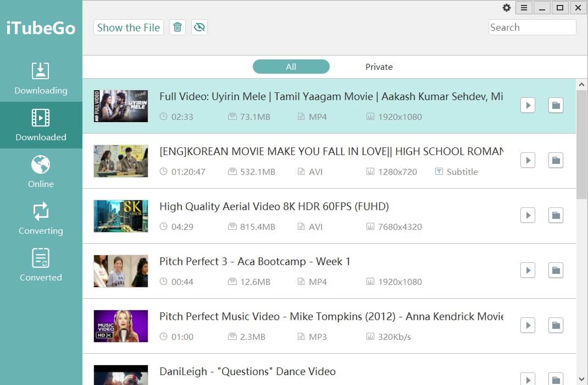Select title 'High Quality Aerial Video 8K HDR 60FPS (FUHD)'
Screen dimensions: 588x385
(274, 207)
